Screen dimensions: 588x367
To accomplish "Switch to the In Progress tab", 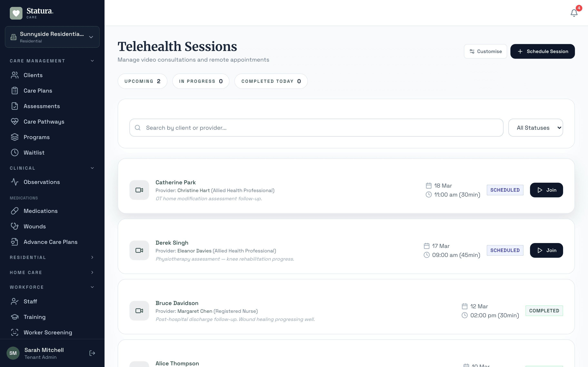I will (201, 81).
